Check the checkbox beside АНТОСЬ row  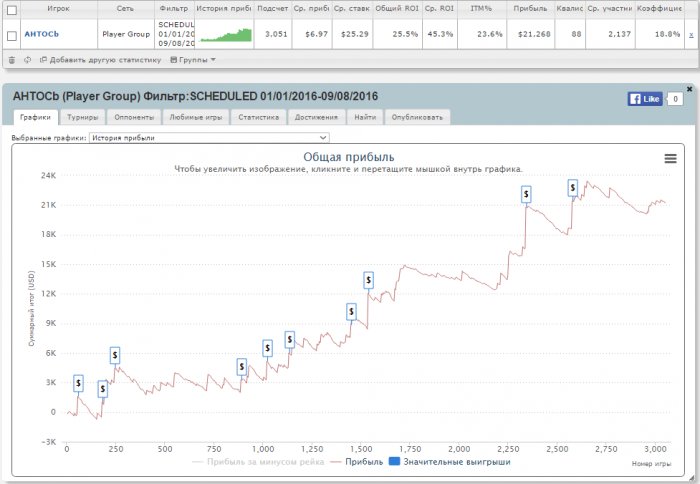11,34
